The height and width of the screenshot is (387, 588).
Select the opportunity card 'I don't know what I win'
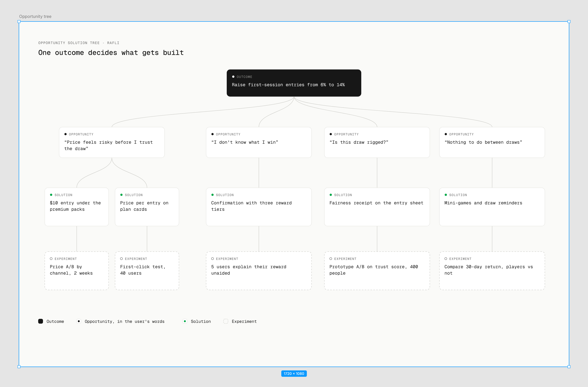pyautogui.click(x=259, y=142)
